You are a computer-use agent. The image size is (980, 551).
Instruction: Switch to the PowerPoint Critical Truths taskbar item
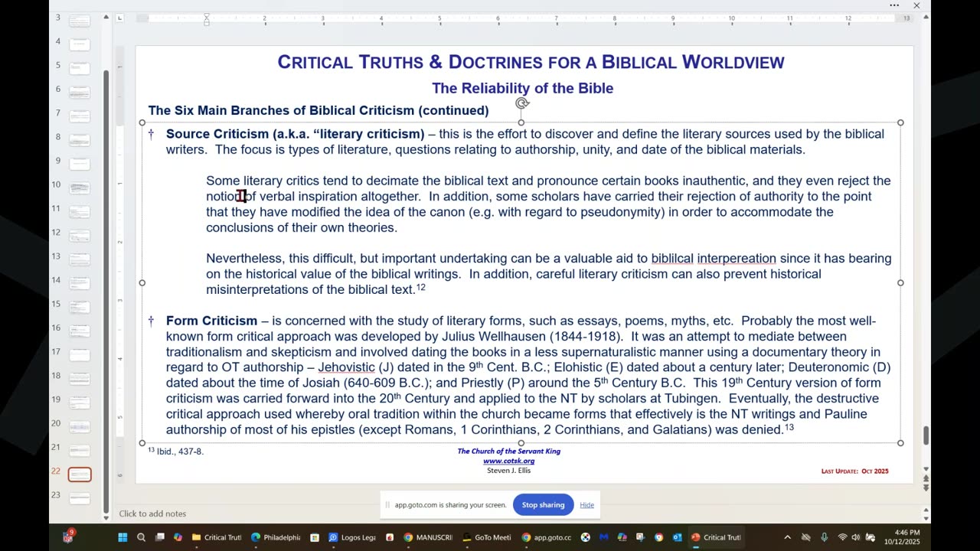pyautogui.click(x=717, y=537)
